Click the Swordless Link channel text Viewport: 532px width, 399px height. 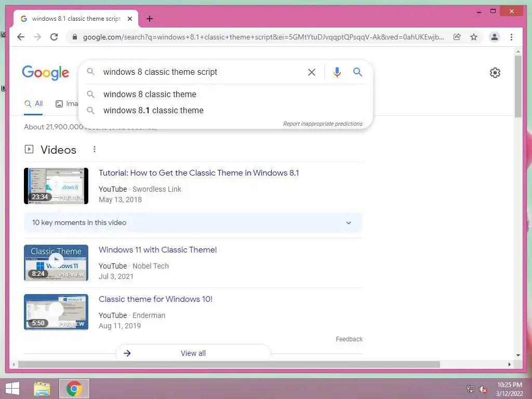pyautogui.click(x=157, y=189)
